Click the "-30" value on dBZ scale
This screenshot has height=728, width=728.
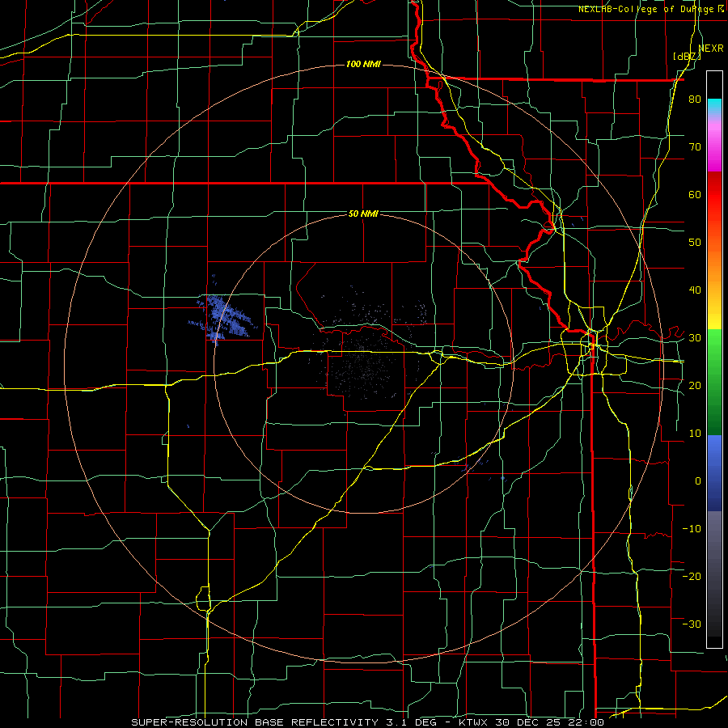692,624
